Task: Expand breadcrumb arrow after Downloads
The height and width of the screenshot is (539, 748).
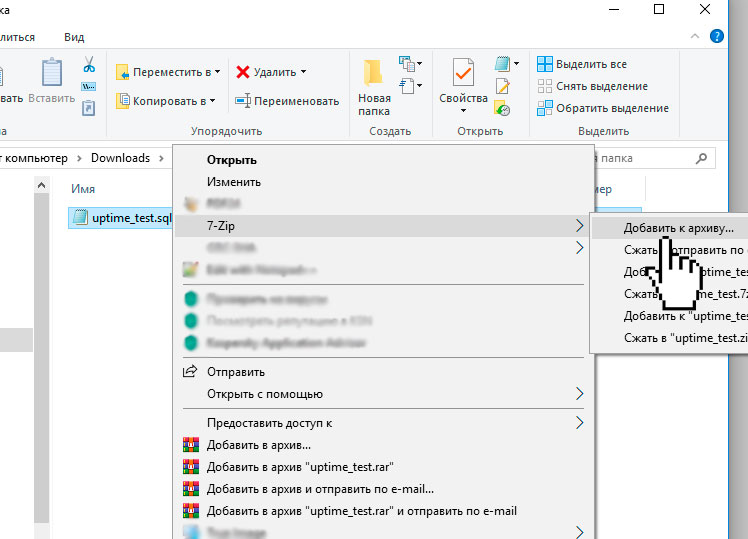Action: click(162, 158)
